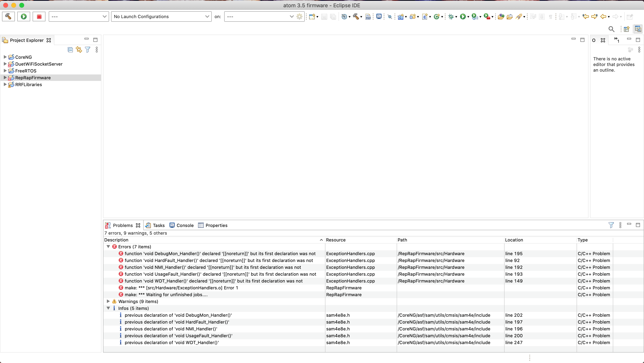The width and height of the screenshot is (644, 363).
Task: Click the New C/C++ Source File icon
Action: click(425, 17)
